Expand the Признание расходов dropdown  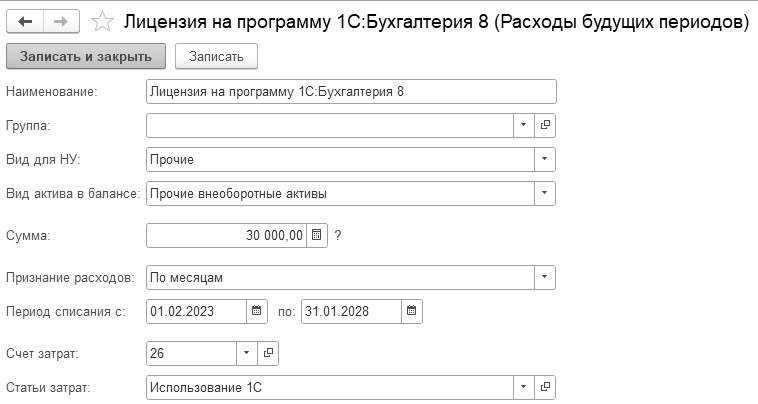[544, 276]
